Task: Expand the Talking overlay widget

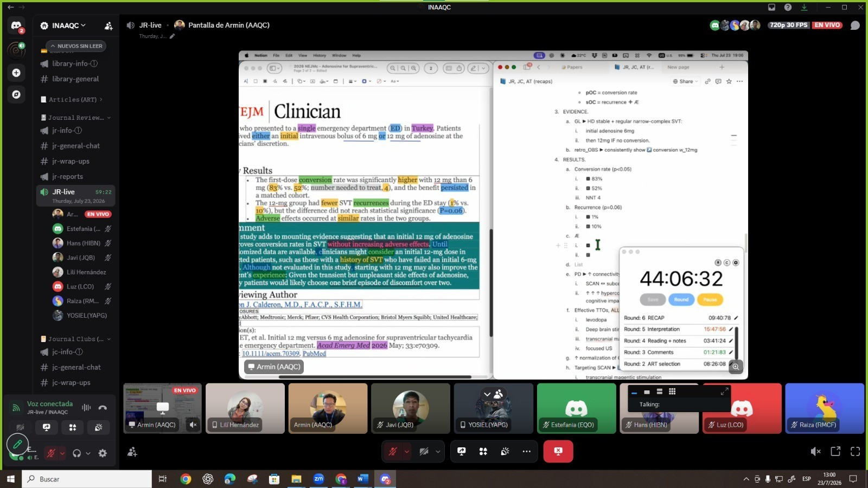Action: click(x=724, y=391)
